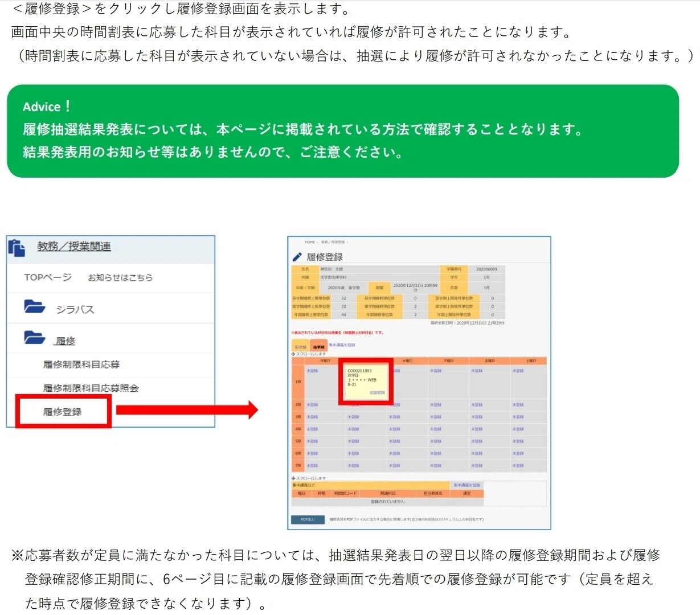The height and width of the screenshot is (615, 700).
Task: Click 未登録 for Wednesday 3rd period
Action: (395, 417)
